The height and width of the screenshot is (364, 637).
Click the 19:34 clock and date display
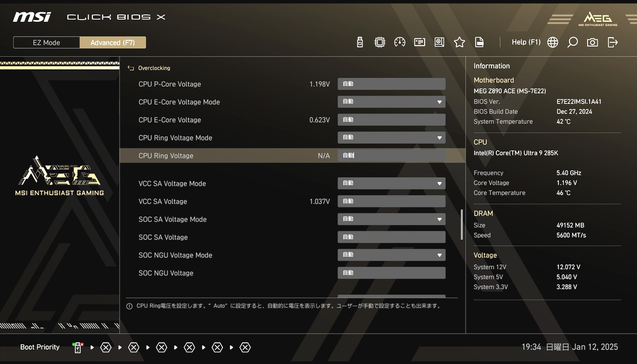click(570, 347)
